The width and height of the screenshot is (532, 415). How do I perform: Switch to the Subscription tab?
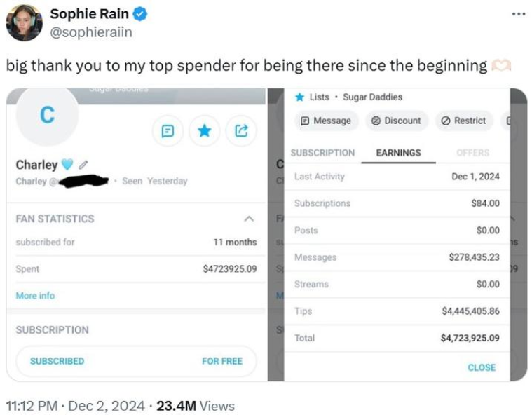322,152
